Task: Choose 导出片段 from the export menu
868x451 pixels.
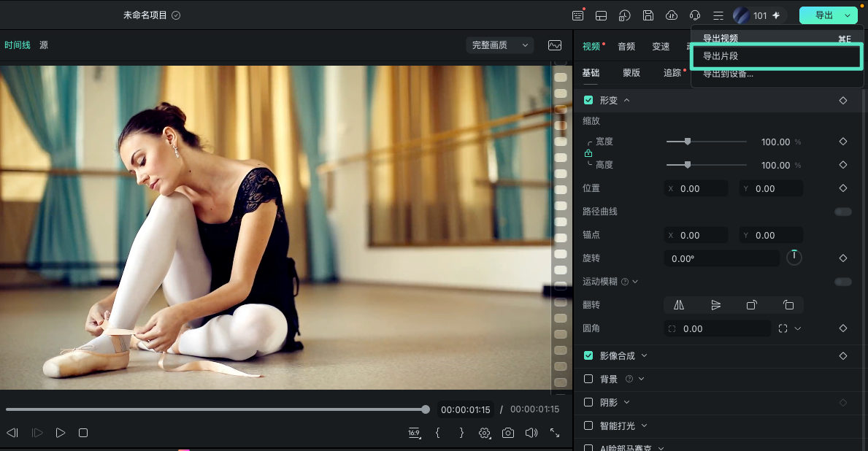Action: coord(776,56)
